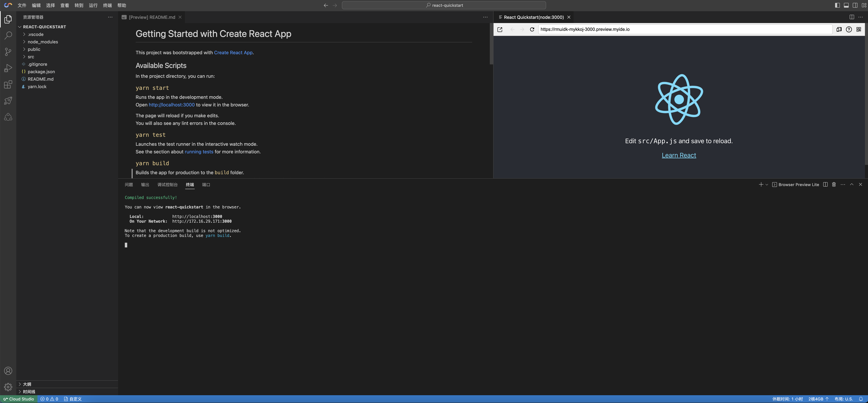Open the 终端 menu in menu bar

(107, 5)
